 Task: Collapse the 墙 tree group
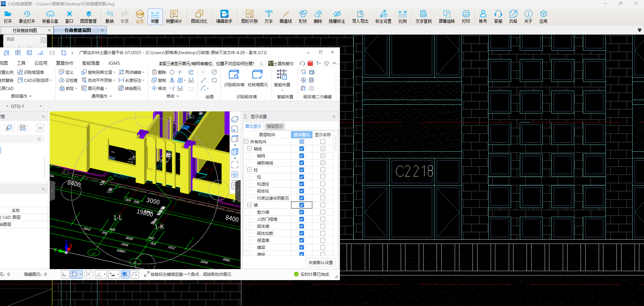249,205
